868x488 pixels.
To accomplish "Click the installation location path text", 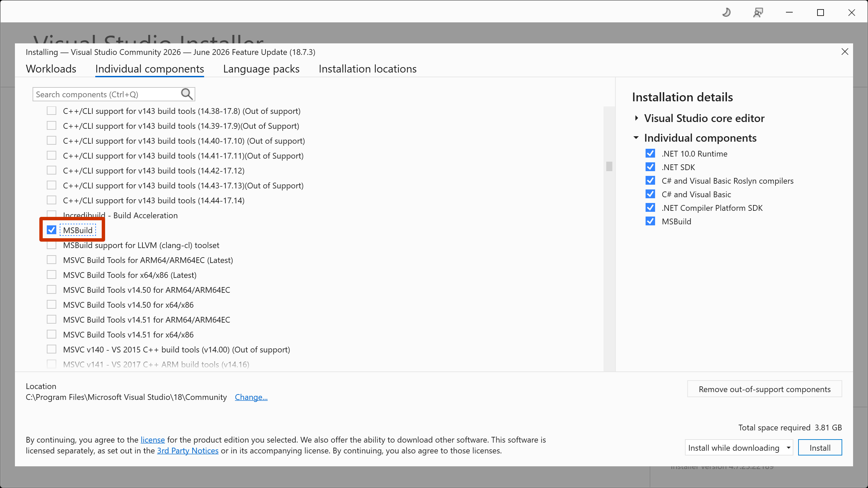I will pyautogui.click(x=126, y=397).
